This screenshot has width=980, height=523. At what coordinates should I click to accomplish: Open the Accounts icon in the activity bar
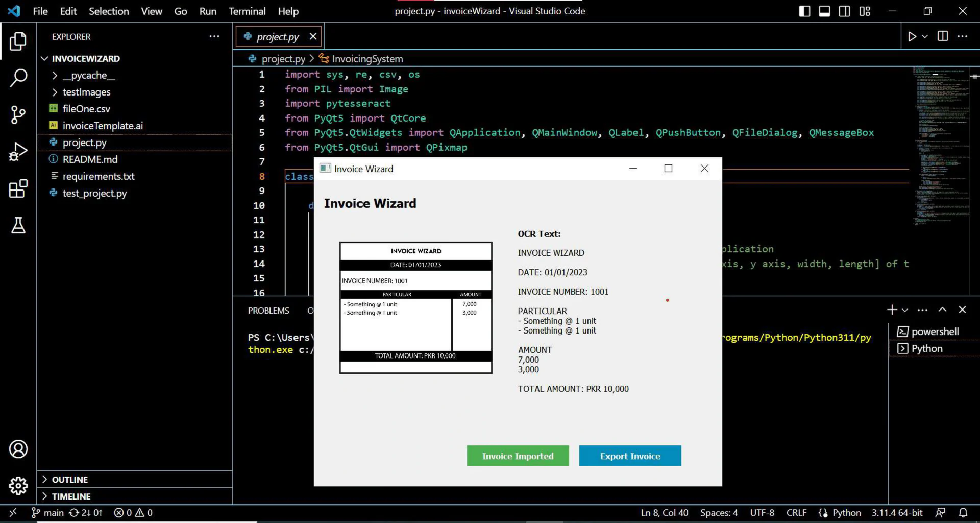(18, 449)
